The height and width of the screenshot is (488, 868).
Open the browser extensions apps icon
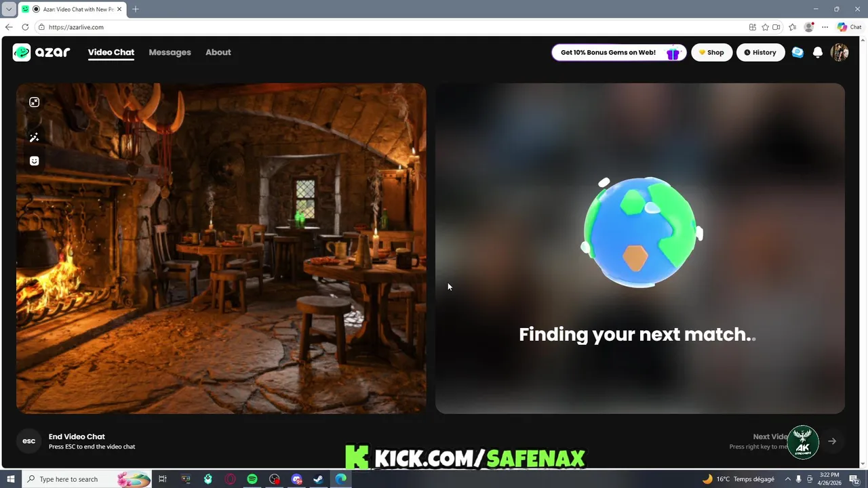point(753,27)
